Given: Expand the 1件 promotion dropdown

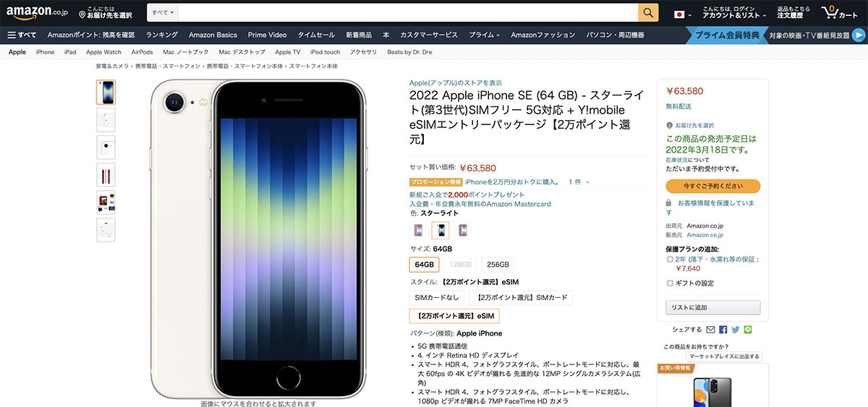Looking at the screenshot, I should [x=579, y=182].
